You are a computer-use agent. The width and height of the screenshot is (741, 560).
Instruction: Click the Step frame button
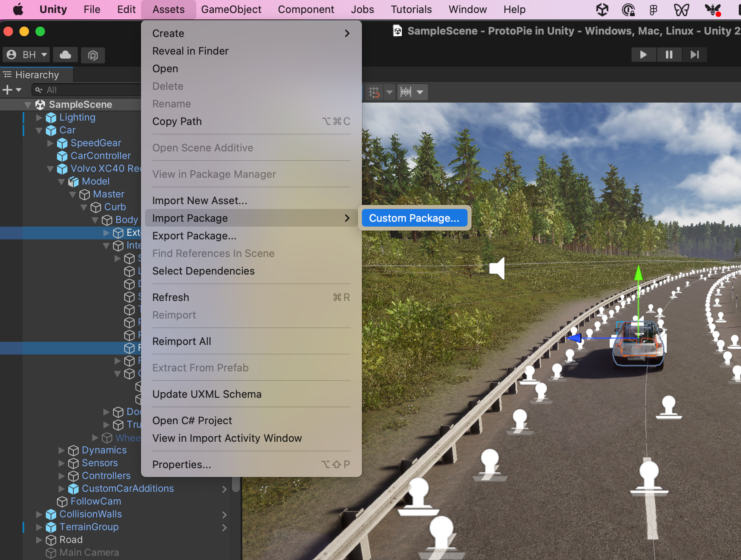click(x=694, y=55)
